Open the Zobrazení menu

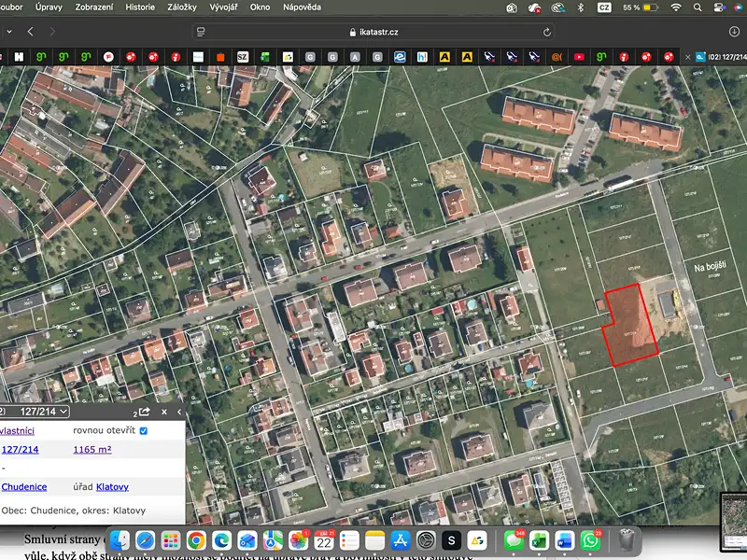click(94, 7)
